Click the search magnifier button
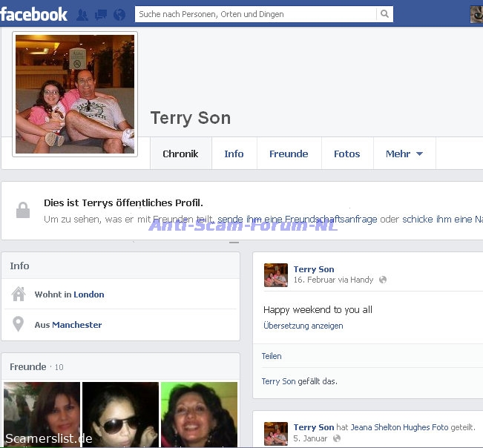 [x=384, y=14]
